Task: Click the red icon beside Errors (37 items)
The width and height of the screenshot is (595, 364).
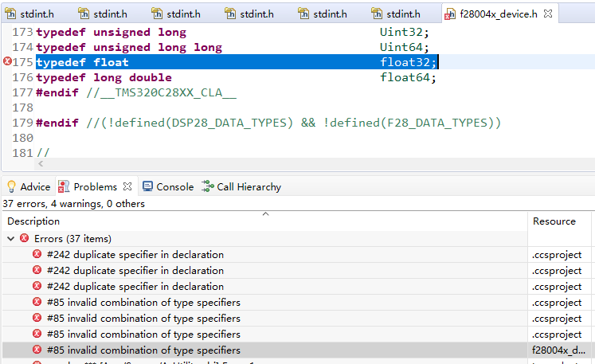Action: [x=25, y=238]
